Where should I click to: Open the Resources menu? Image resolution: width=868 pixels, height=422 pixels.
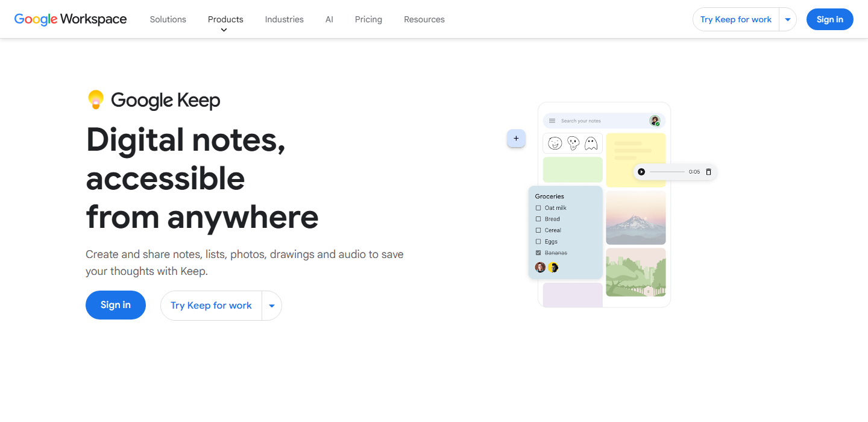424,19
